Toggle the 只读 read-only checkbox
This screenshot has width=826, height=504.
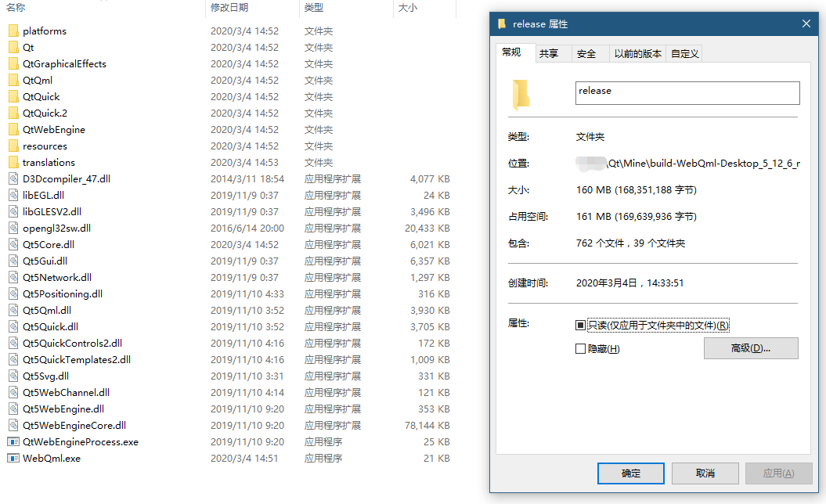[x=580, y=326]
